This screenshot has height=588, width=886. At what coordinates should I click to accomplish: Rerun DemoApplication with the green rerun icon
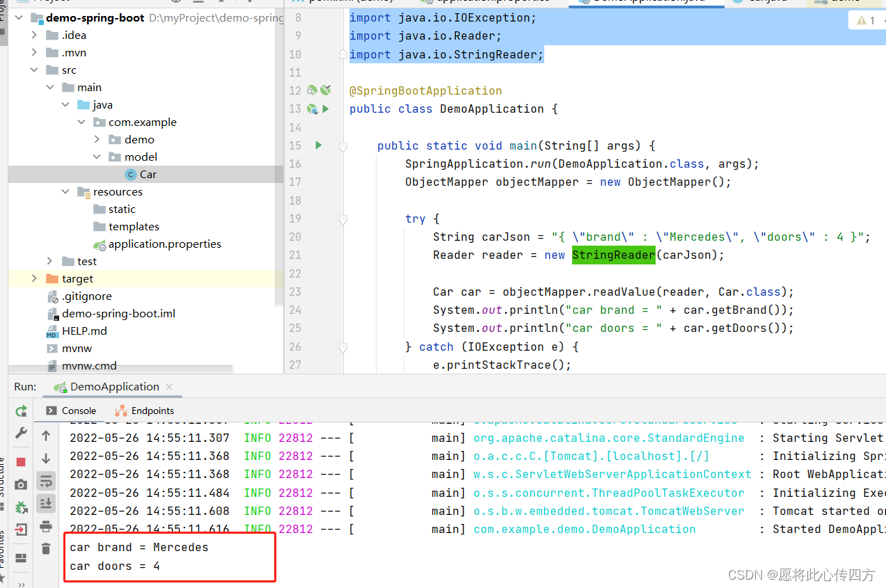click(x=21, y=411)
